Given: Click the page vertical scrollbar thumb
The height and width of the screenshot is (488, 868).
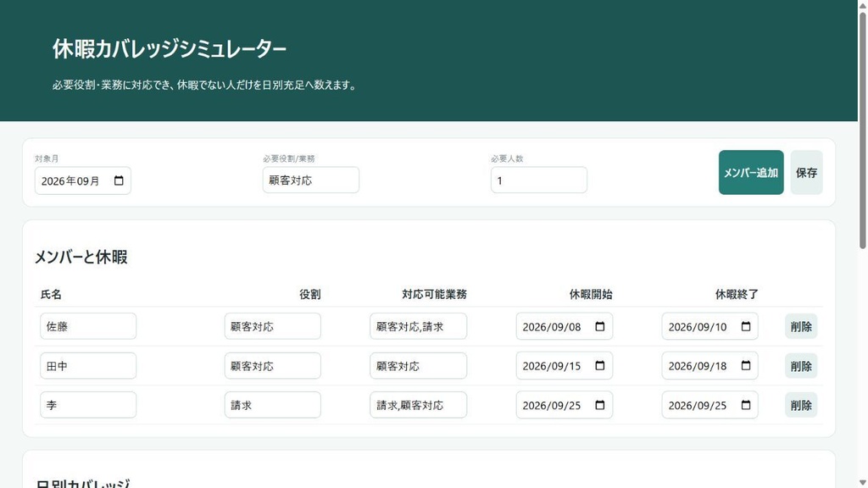Looking at the screenshot, I should coord(862,130).
